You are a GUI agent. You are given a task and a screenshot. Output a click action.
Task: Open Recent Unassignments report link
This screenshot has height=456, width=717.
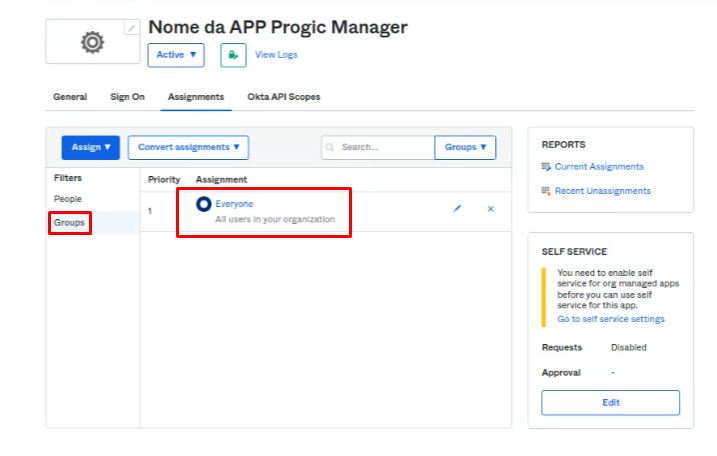pyautogui.click(x=603, y=191)
